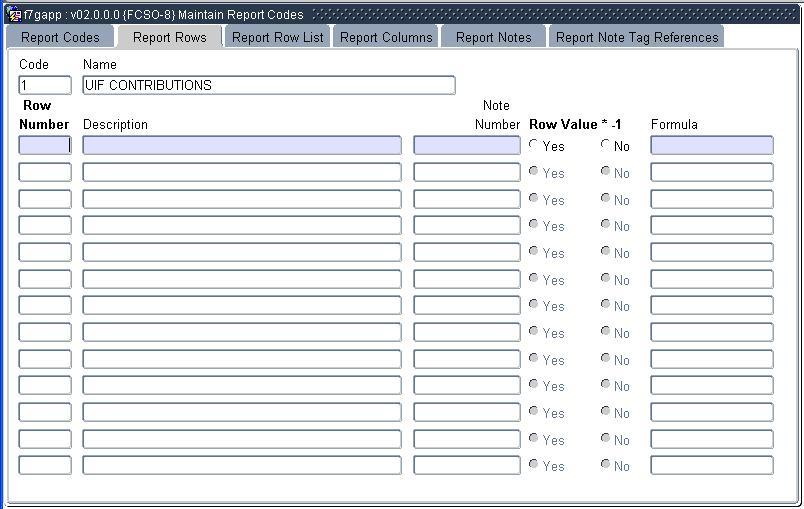Focus the third row Note Number field
The height and width of the screenshot is (509, 804).
coord(467,199)
